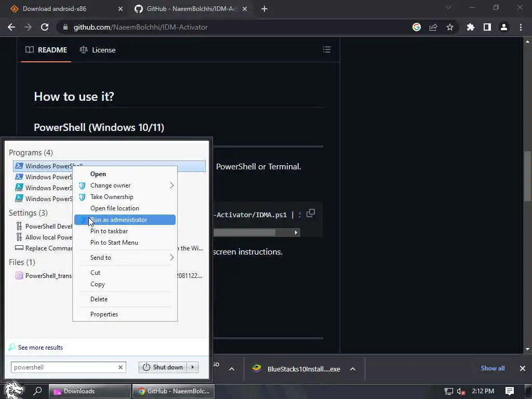Expand BlueStacks download options chevron
This screenshot has height=399, width=532.
[353, 369]
